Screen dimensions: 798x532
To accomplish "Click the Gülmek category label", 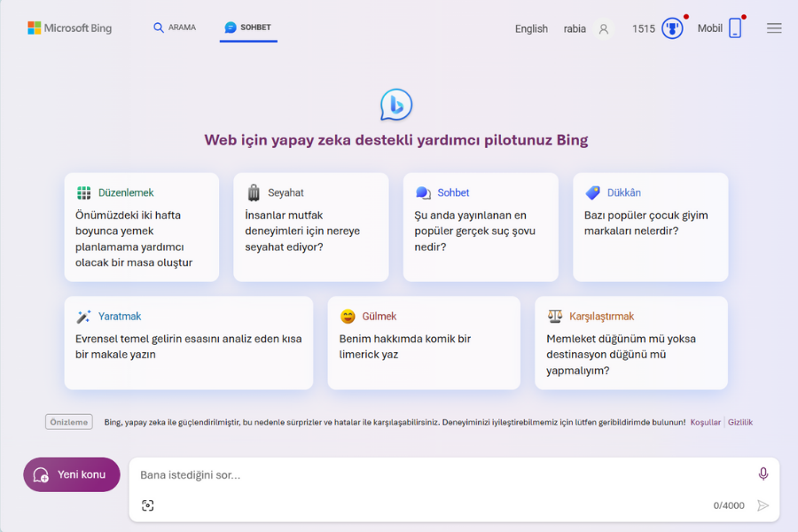I will pos(379,317).
